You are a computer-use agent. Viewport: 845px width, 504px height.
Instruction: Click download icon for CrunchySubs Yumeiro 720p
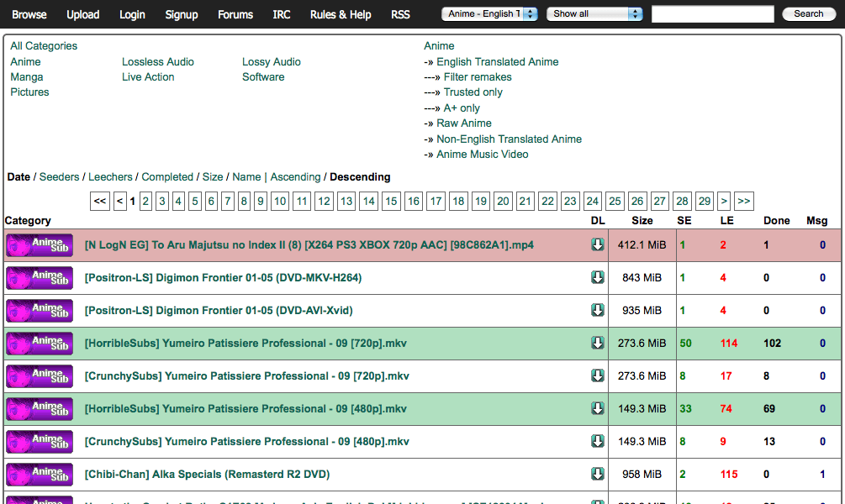click(598, 376)
